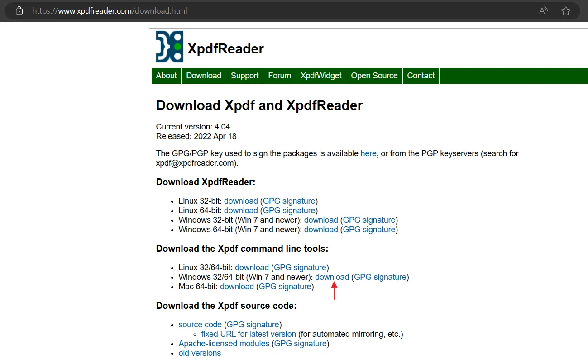Download XpdfReader for Linux 64-bit
The width and height of the screenshot is (588, 364).
pos(240,210)
